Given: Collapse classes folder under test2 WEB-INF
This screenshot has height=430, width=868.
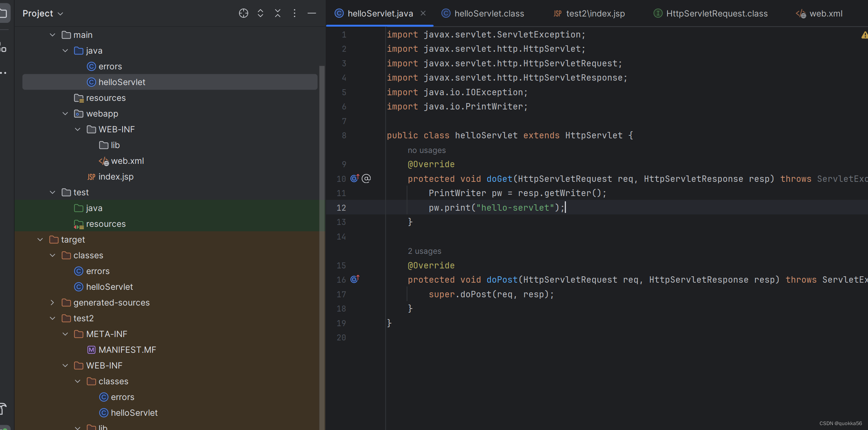Looking at the screenshot, I should [x=78, y=381].
